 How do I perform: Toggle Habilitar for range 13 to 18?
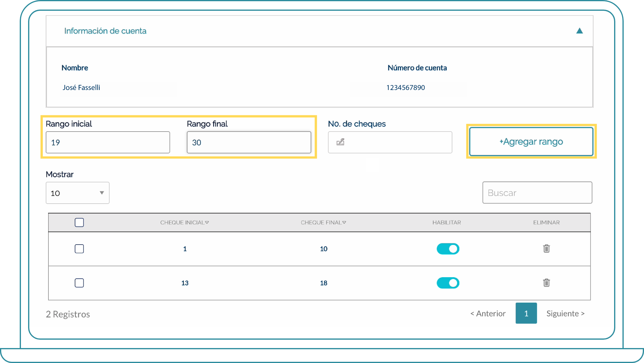[448, 283]
